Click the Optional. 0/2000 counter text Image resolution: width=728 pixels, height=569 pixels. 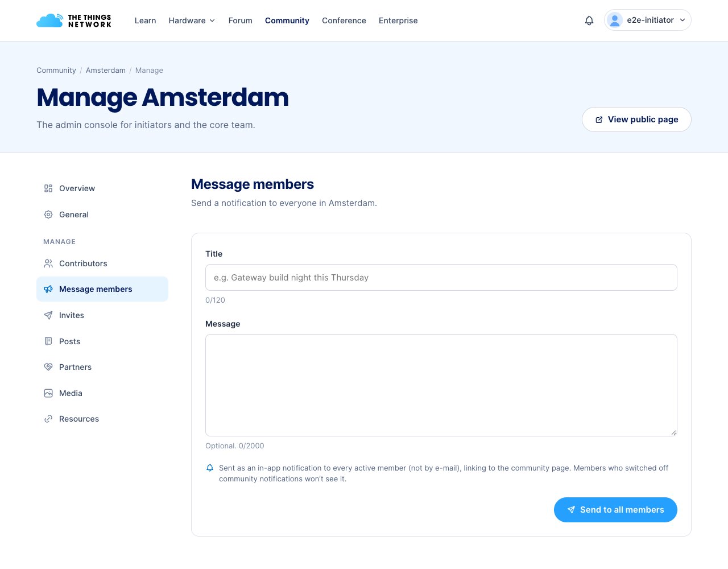pos(235,446)
